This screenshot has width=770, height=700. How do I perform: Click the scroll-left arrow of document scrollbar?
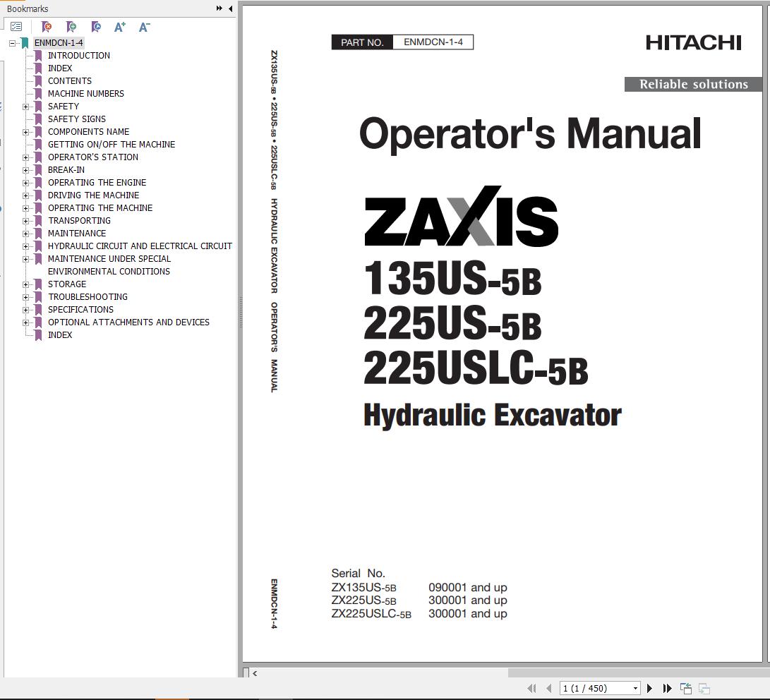pyautogui.click(x=255, y=673)
